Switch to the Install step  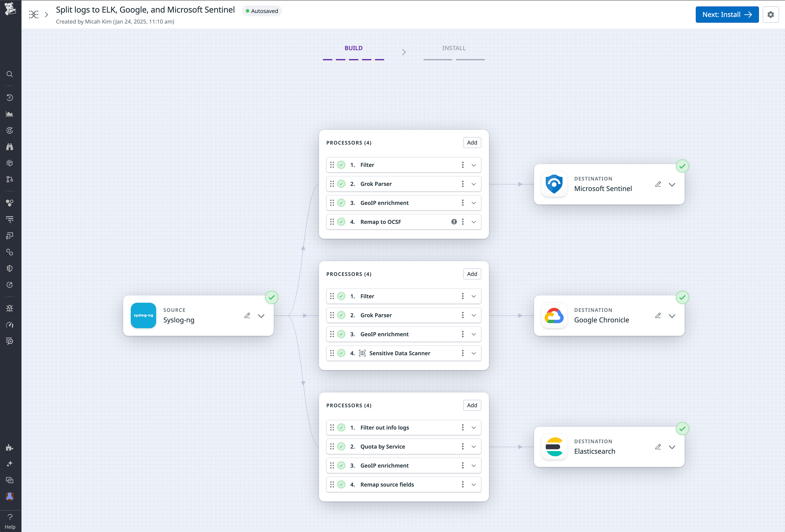click(453, 48)
